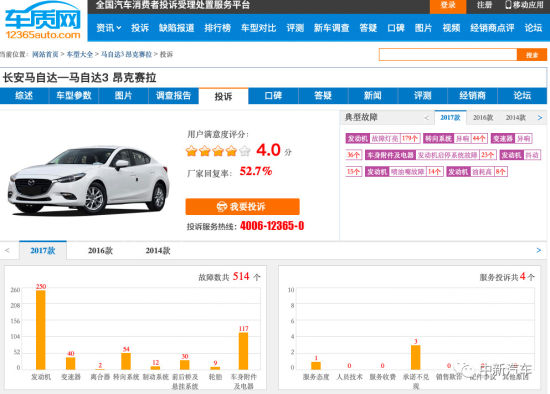Click the steering wheel icon on 我要投诉
The width and height of the screenshot is (550, 394).
(222, 207)
